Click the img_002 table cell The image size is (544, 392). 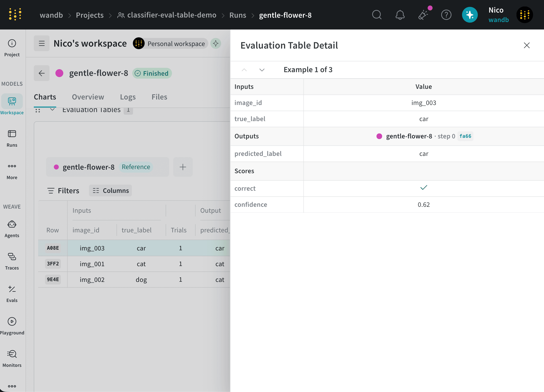[x=92, y=280]
